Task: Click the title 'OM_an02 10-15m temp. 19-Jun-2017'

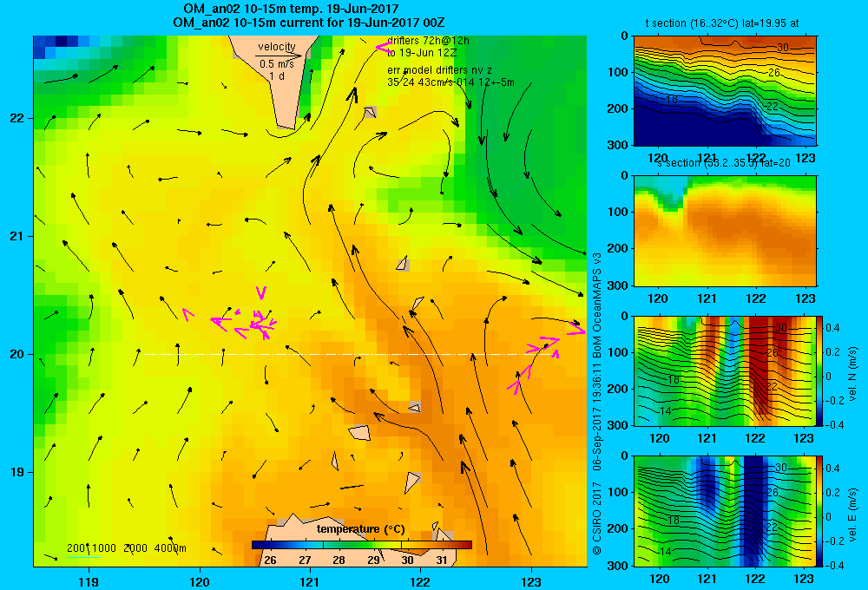Action: (291, 9)
